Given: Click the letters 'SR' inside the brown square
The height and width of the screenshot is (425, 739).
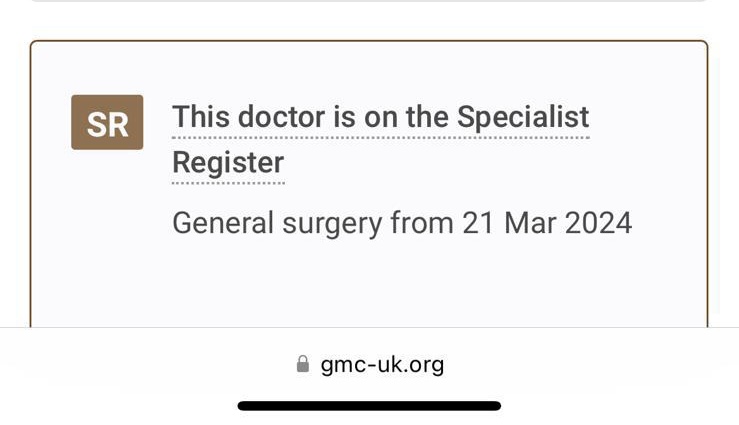Looking at the screenshot, I should pyautogui.click(x=107, y=125).
